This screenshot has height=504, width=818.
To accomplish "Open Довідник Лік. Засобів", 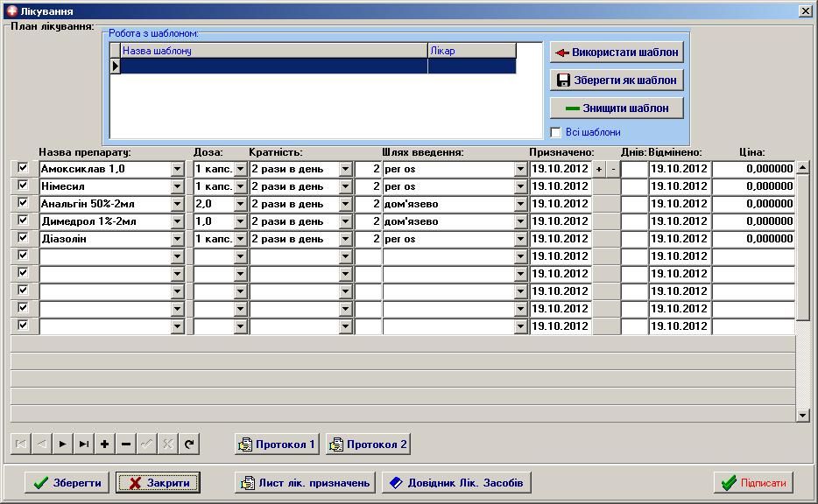I will [456, 483].
